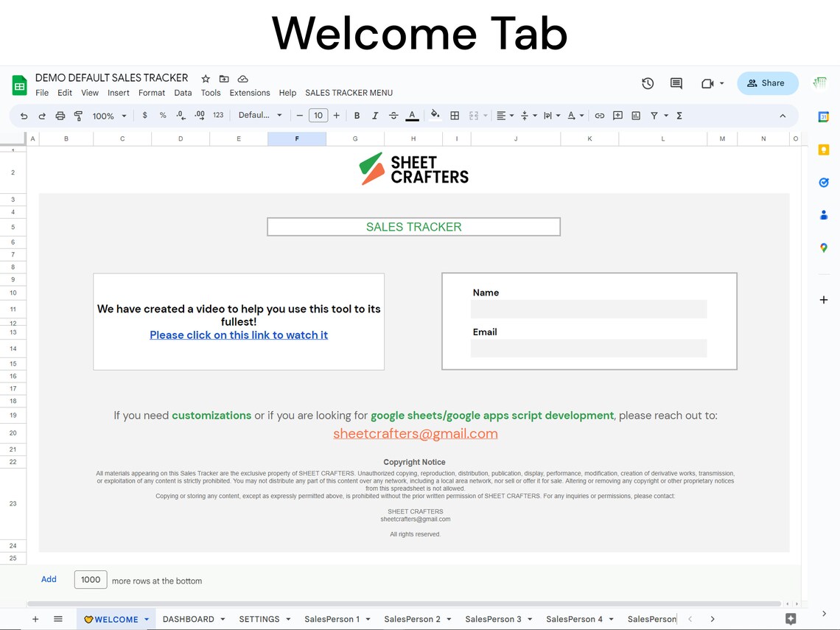840x630 pixels.
Task: Open the SALES TRACKER MENU
Action: (x=349, y=93)
